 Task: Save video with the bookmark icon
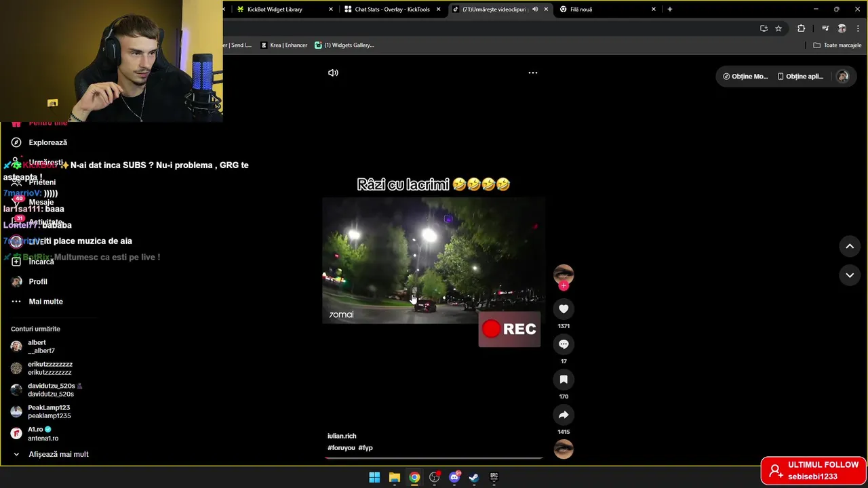tap(564, 380)
